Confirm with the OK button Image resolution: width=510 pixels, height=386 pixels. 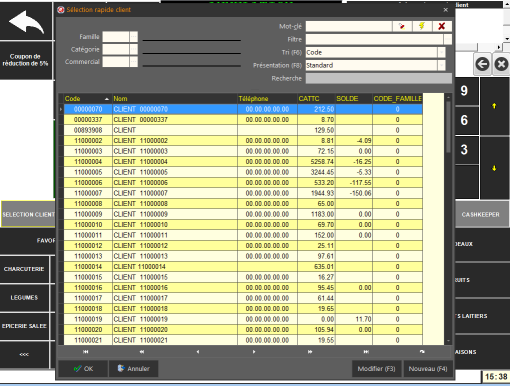pyautogui.click(x=83, y=369)
